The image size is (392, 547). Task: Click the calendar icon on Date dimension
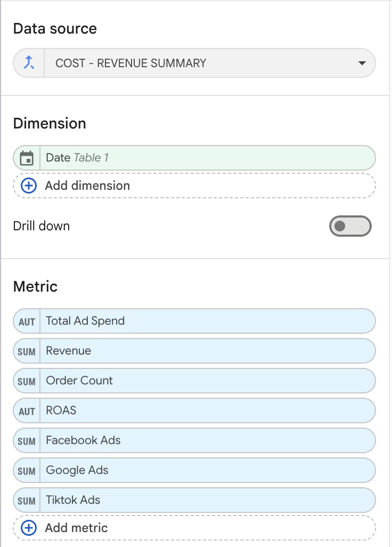tap(27, 158)
